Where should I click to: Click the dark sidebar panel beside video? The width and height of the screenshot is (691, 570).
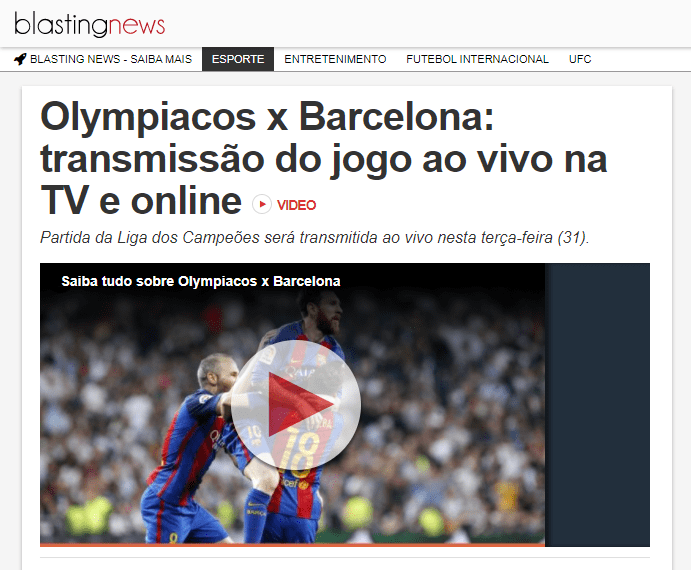597,405
